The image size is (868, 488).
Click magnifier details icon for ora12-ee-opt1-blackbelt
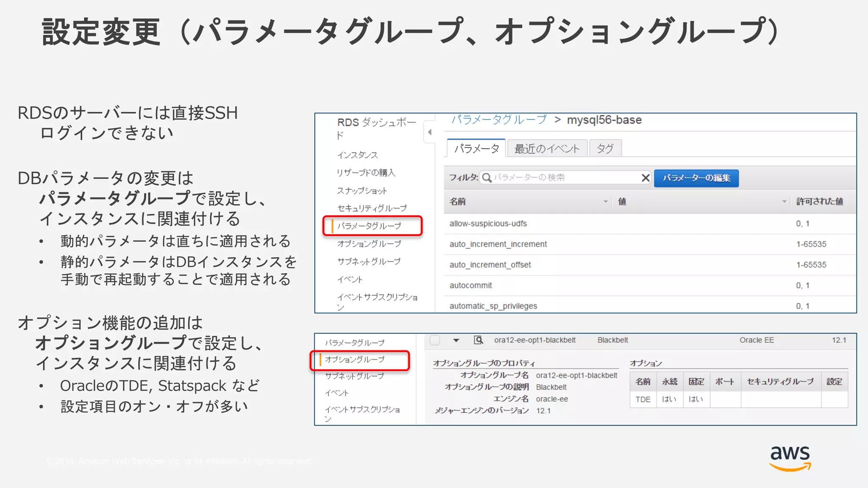tap(479, 340)
